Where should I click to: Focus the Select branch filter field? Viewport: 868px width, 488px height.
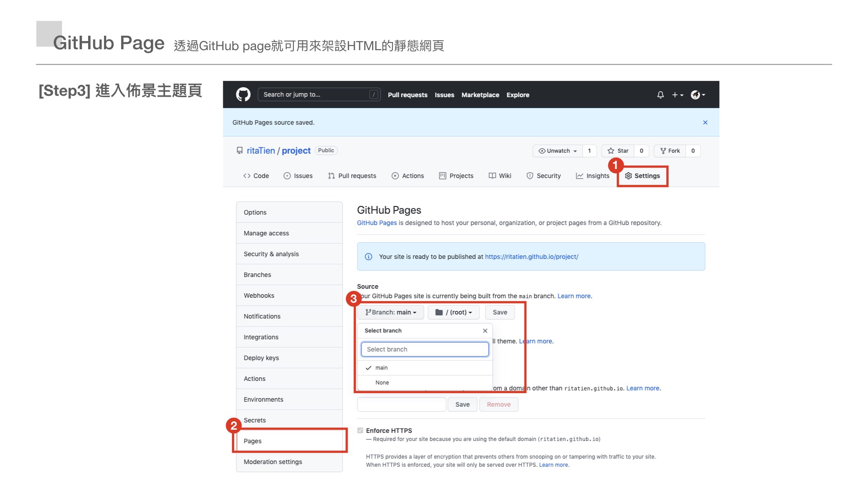[425, 349]
